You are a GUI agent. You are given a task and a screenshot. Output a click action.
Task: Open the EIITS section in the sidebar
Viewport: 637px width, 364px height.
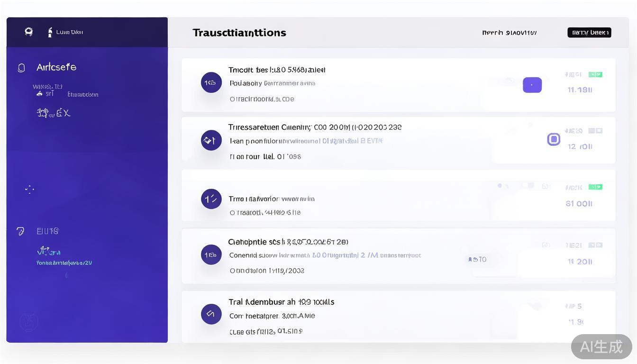[x=47, y=231]
